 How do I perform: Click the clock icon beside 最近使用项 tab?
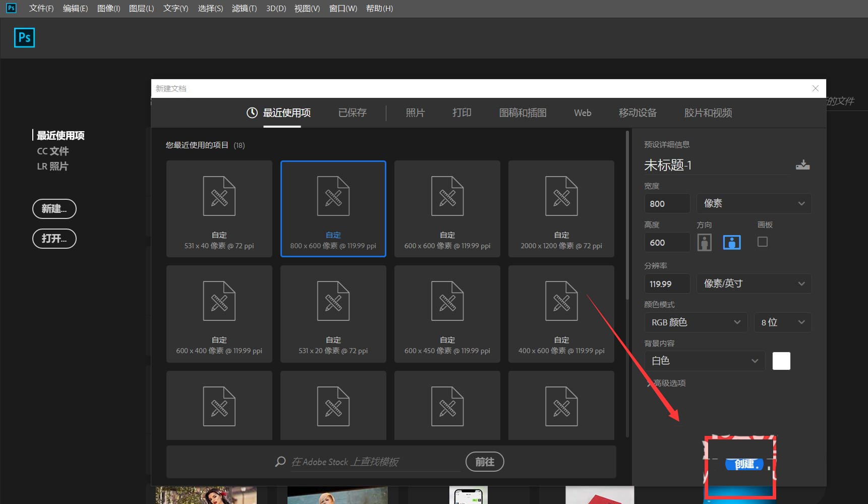(x=252, y=113)
